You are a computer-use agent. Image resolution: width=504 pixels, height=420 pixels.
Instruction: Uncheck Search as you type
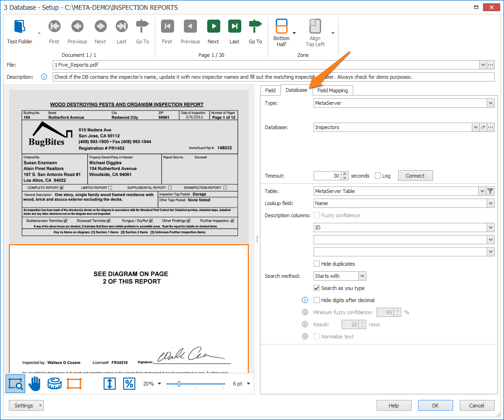316,288
